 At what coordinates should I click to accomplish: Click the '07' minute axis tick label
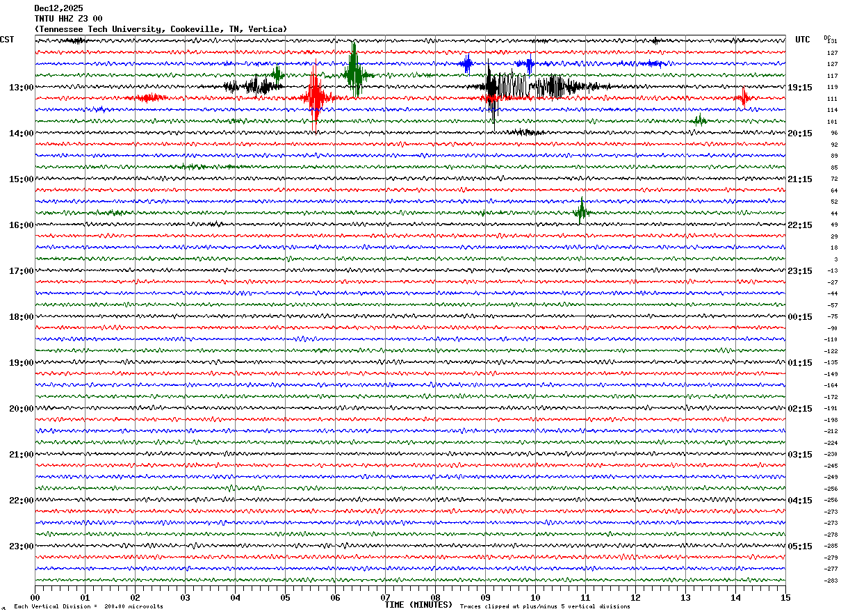click(x=385, y=598)
